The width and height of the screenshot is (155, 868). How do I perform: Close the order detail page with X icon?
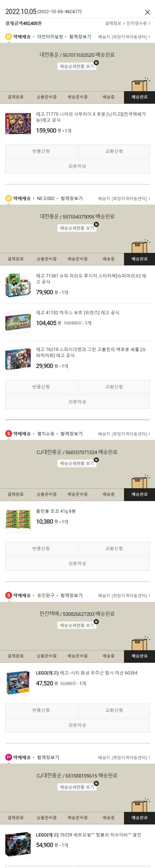(147, 12)
